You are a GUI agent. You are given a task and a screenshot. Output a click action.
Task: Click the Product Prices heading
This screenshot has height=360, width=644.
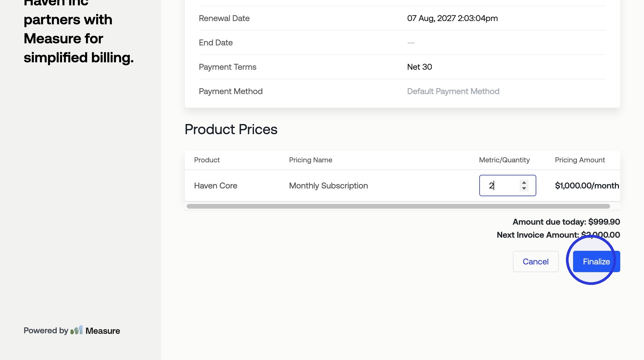(x=231, y=129)
